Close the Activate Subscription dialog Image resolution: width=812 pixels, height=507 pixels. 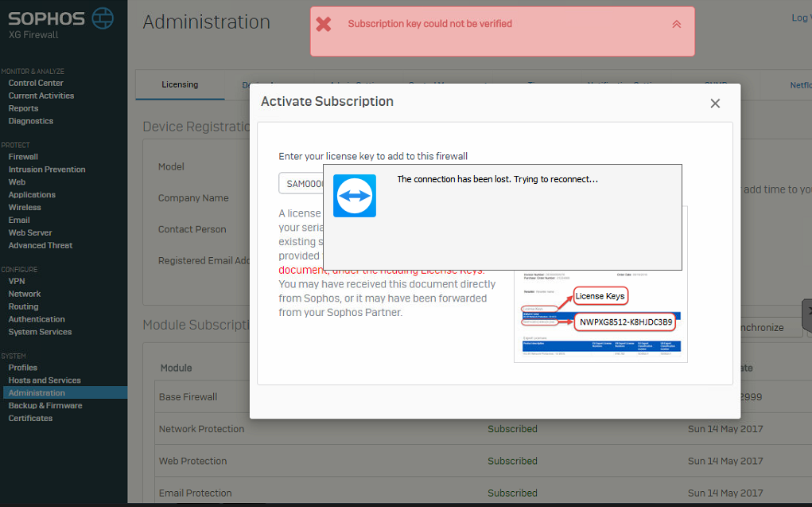(715, 103)
